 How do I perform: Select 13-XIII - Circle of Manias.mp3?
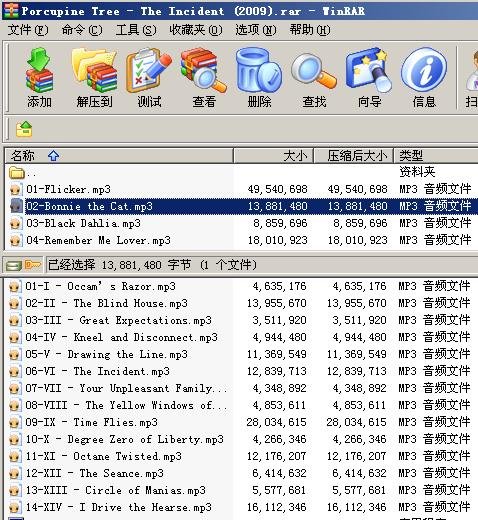[x=115, y=491]
